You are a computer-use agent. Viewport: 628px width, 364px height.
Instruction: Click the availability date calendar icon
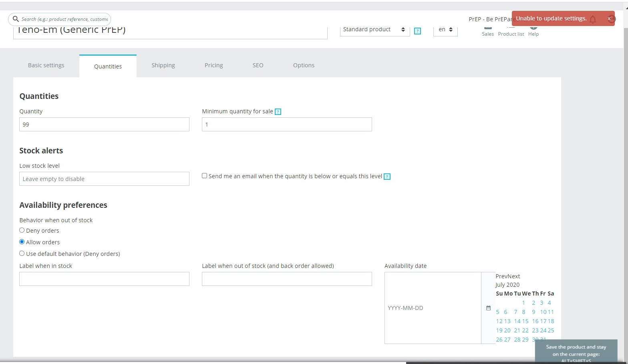pos(488,308)
